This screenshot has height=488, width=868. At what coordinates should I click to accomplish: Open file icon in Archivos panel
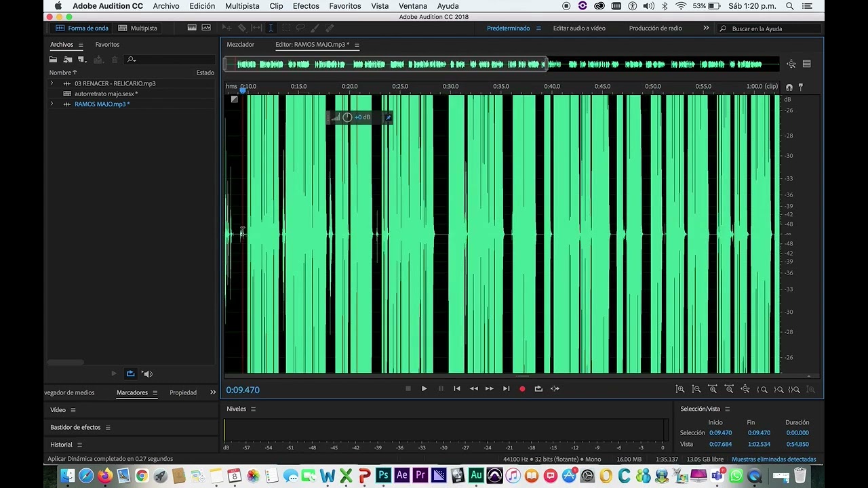click(x=53, y=60)
